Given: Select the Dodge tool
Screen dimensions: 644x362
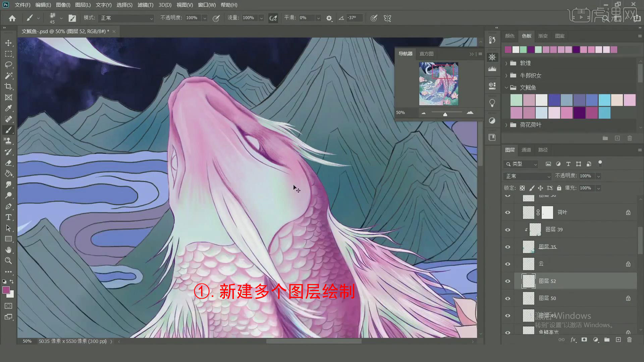Looking at the screenshot, I should [x=8, y=195].
